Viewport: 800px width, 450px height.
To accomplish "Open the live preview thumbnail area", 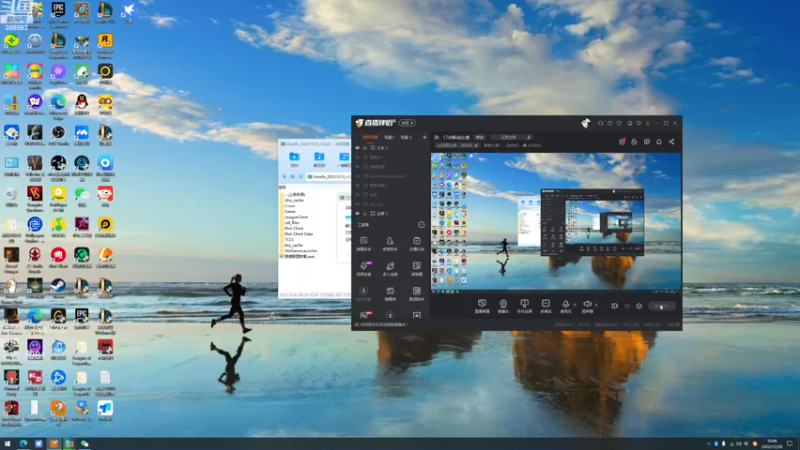I will (x=556, y=222).
